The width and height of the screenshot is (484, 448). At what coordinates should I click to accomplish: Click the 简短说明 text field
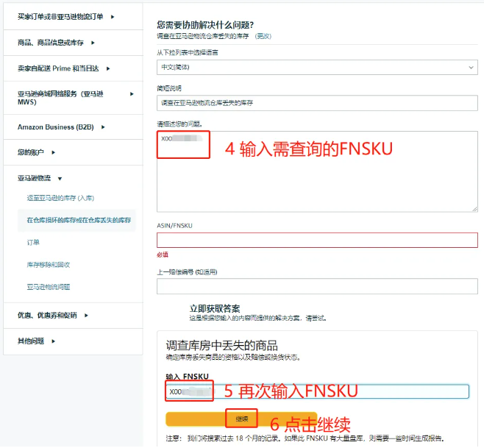tap(316, 103)
